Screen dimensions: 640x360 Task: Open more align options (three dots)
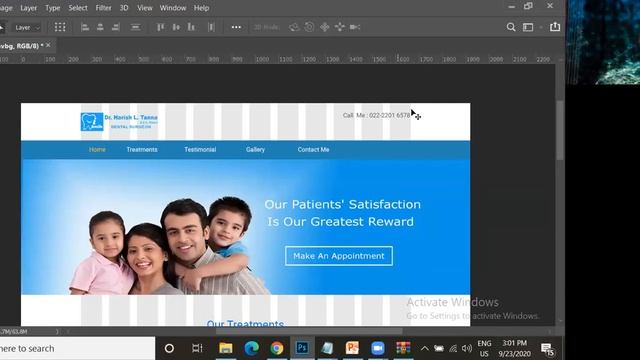[236, 27]
